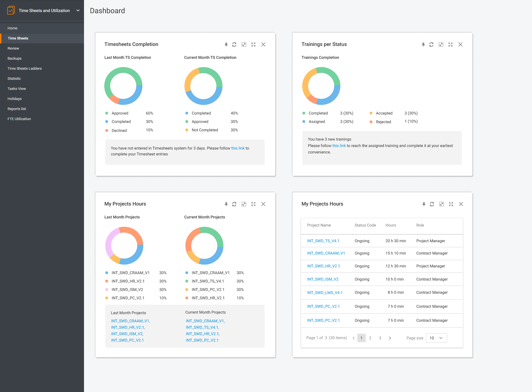Screen dimensions: 532x392
Task: Open Review in the sidebar menu
Action: click(13, 48)
